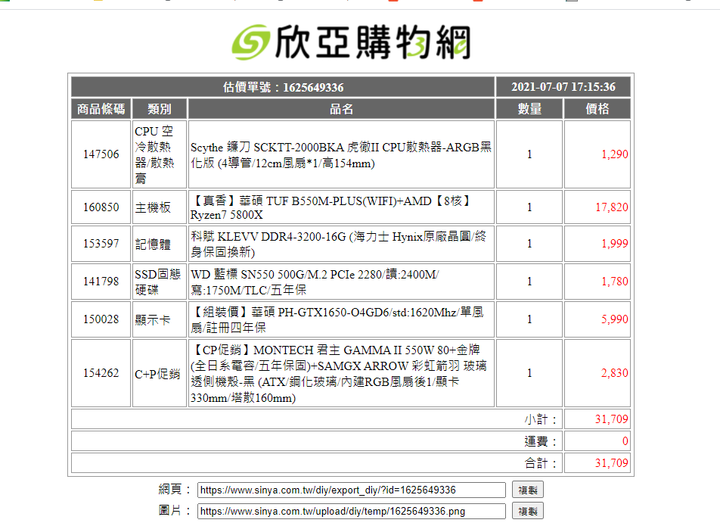Click the 品名 column header
The image size is (720, 526).
pos(341,109)
